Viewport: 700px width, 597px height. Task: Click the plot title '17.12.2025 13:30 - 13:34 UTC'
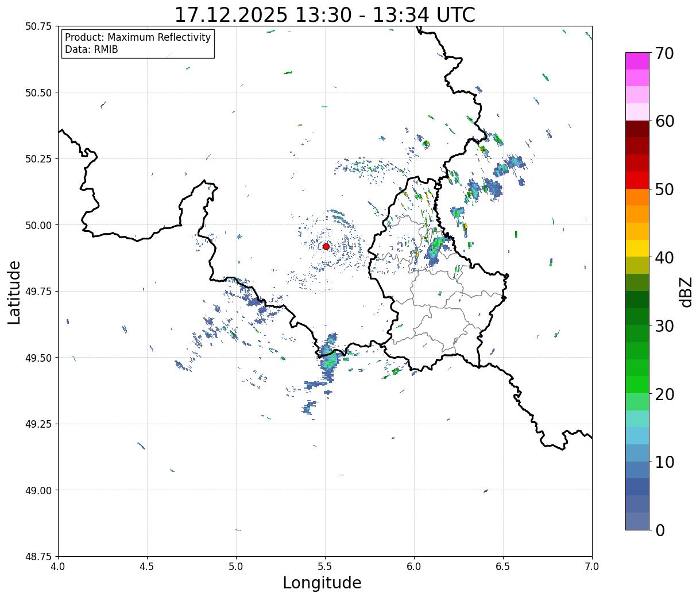[324, 14]
